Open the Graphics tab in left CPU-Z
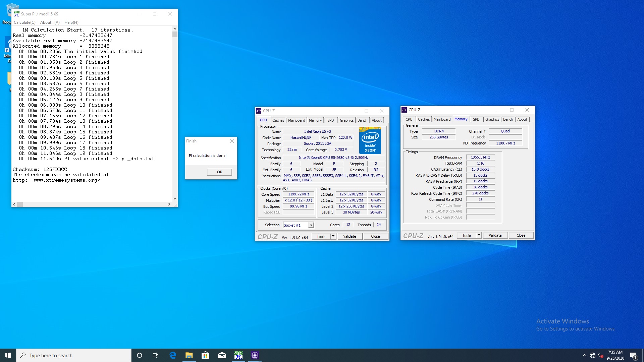Screen dimensions: 644x362 point(346,120)
